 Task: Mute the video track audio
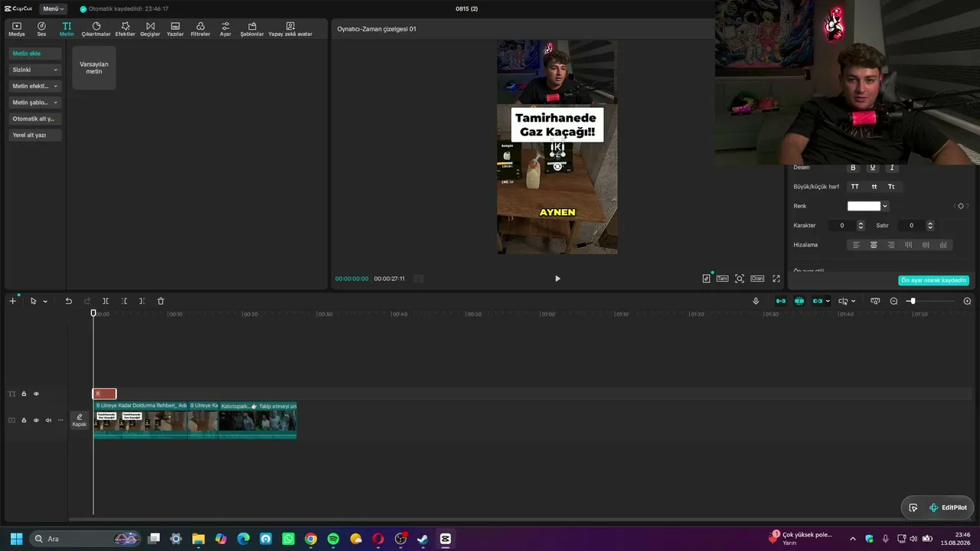point(48,420)
